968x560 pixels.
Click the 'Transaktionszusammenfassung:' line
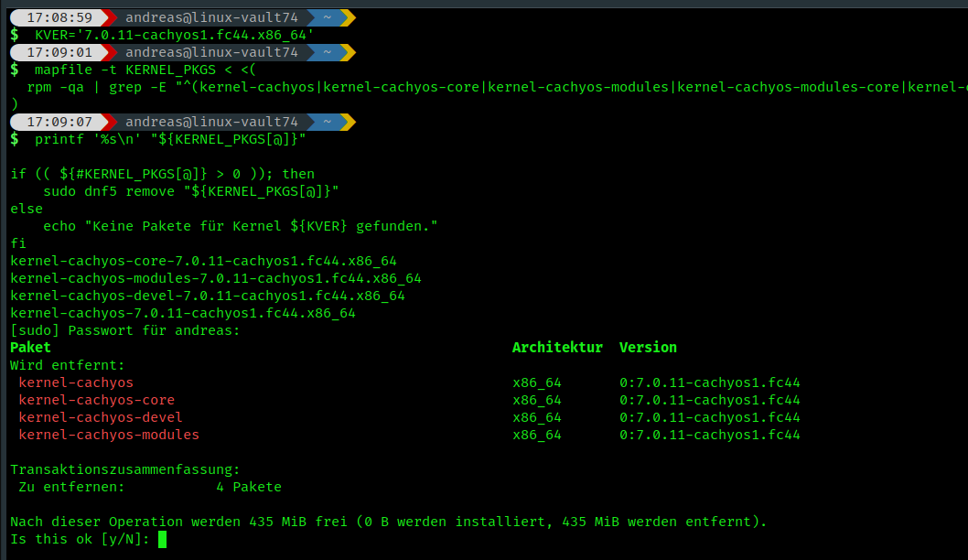(125, 469)
